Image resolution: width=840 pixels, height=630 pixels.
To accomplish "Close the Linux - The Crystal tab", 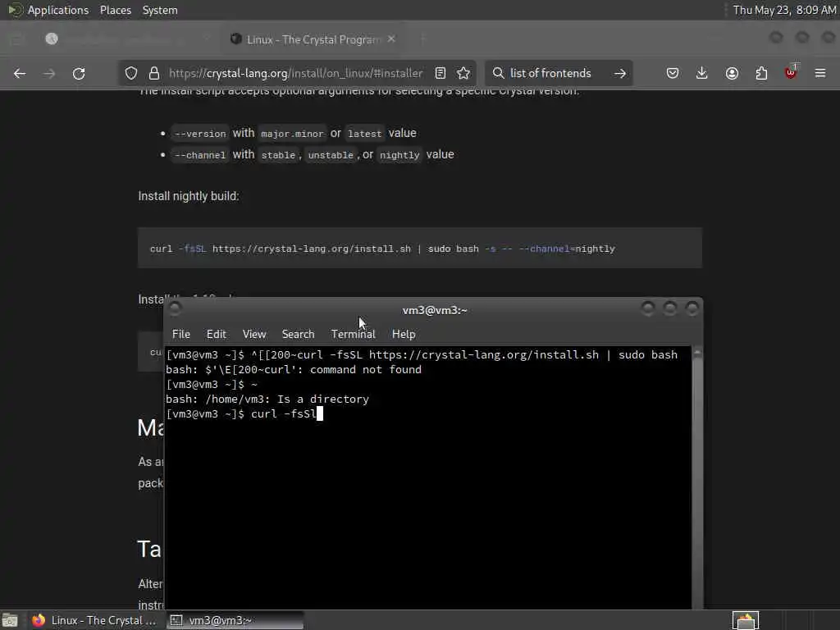I will [x=391, y=39].
